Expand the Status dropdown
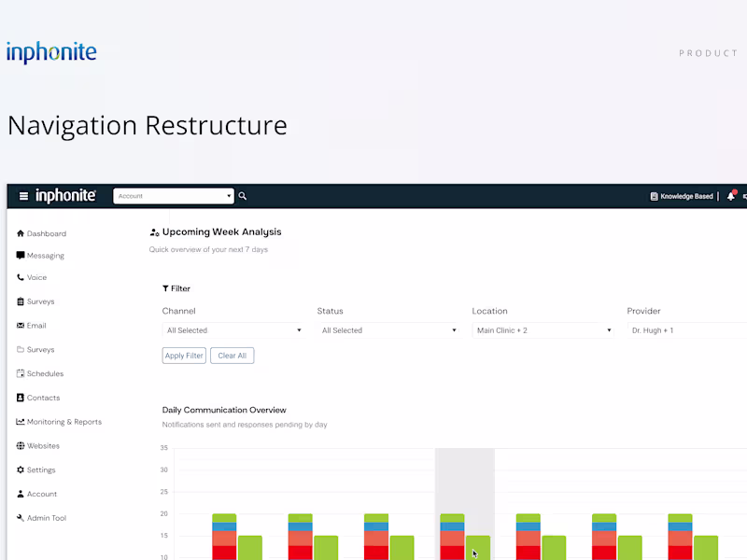The image size is (747, 560). click(388, 330)
